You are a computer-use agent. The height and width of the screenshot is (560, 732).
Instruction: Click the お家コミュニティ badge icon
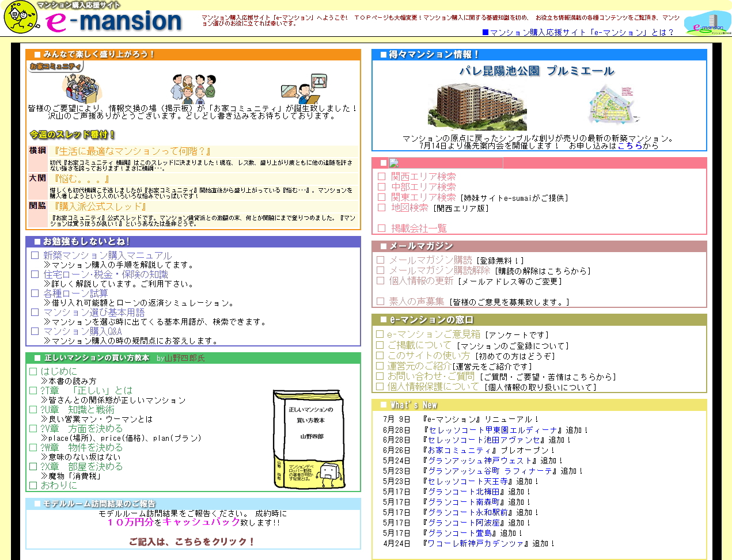(56, 67)
